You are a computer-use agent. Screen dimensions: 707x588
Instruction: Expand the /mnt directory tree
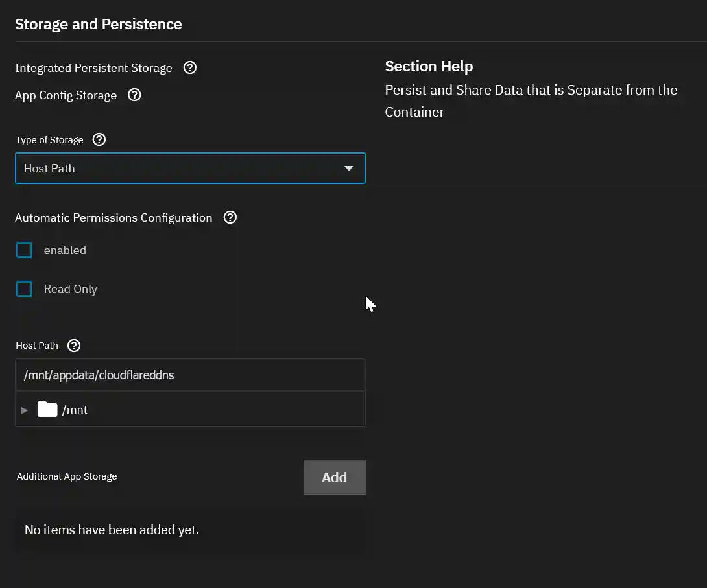click(24, 409)
